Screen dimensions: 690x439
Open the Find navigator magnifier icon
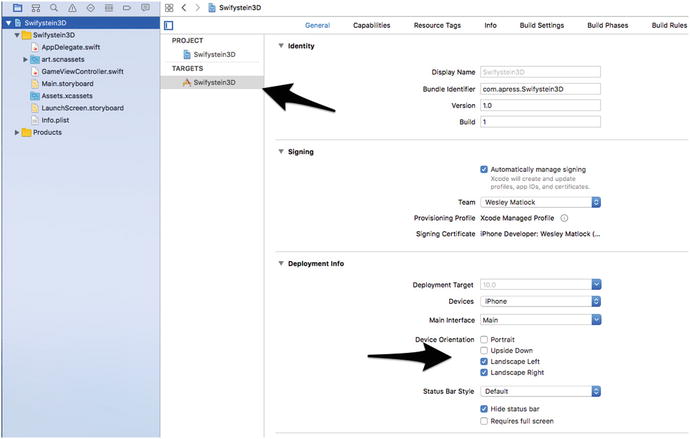pos(54,7)
